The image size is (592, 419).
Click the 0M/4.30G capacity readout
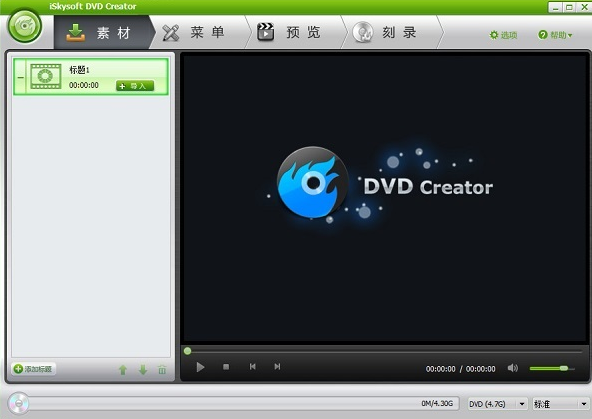tap(437, 404)
